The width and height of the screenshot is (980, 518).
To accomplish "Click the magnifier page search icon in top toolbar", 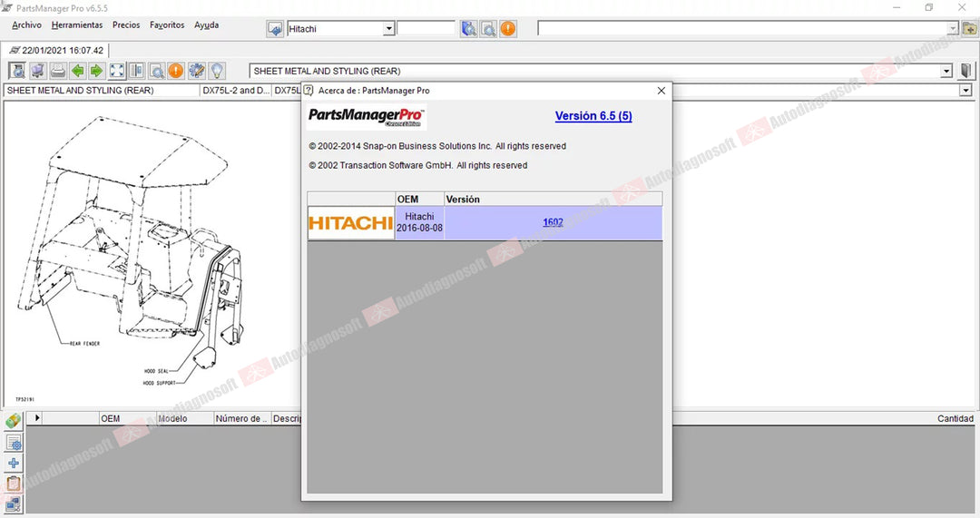I will pos(488,29).
